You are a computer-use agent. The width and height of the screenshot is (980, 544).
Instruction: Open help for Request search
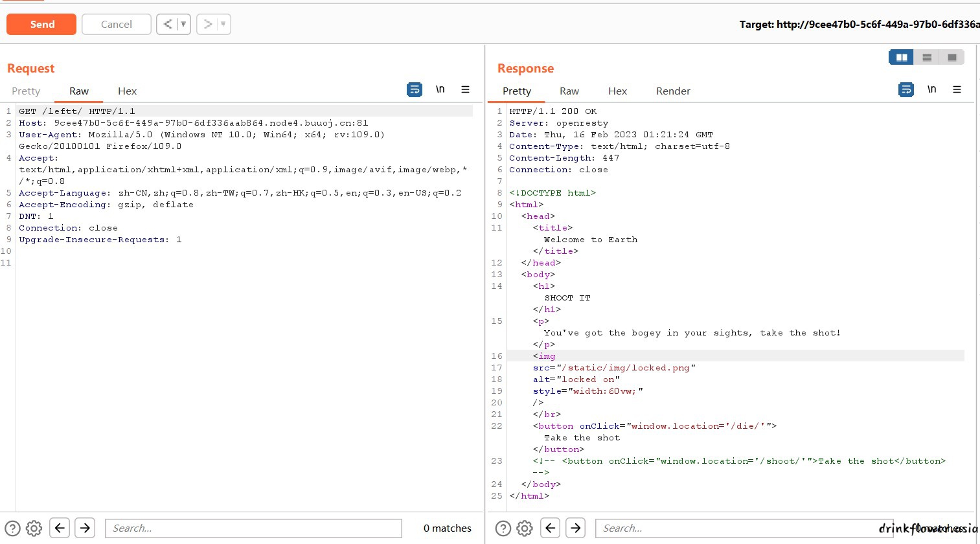click(12, 528)
